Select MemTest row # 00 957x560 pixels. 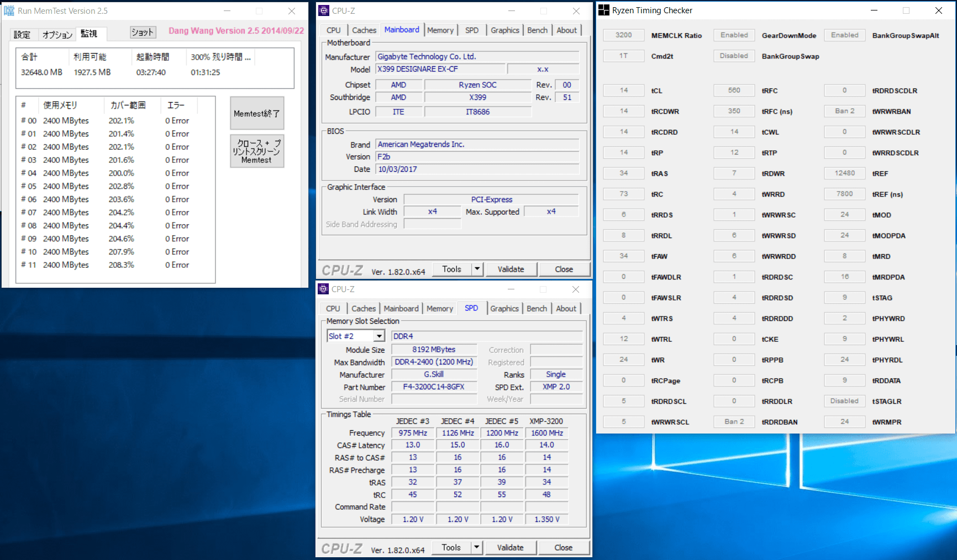click(x=115, y=120)
